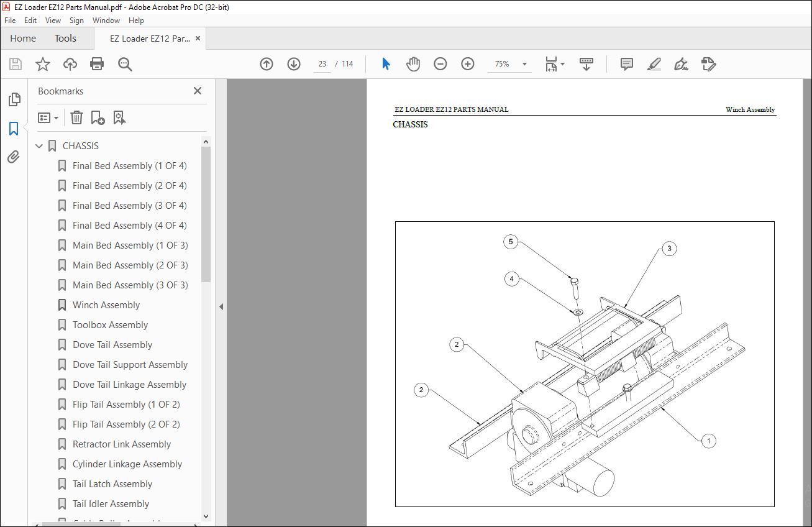Open Flip Tail Assembly (2 OF 2) bookmark
Screen dimensions: 812x527
(x=126, y=424)
